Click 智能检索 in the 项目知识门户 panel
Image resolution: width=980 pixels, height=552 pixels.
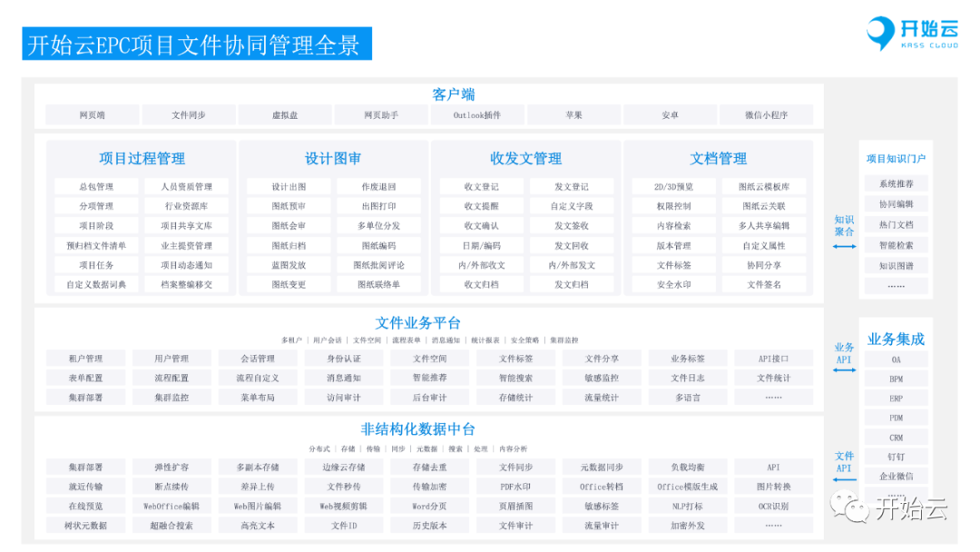(896, 245)
